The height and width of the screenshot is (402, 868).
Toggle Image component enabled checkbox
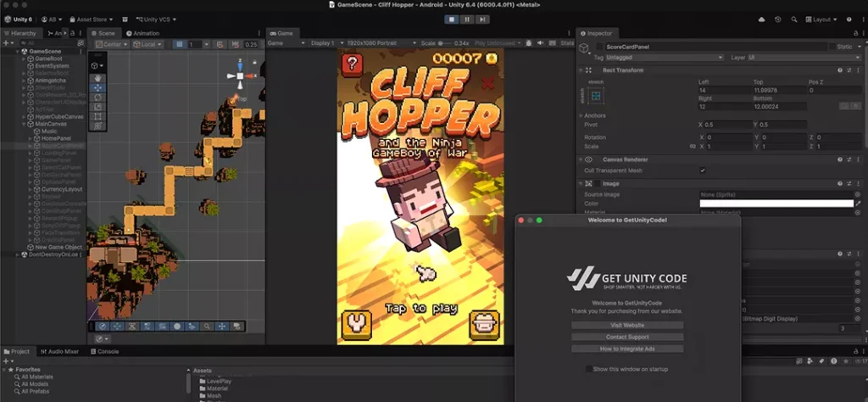click(597, 183)
